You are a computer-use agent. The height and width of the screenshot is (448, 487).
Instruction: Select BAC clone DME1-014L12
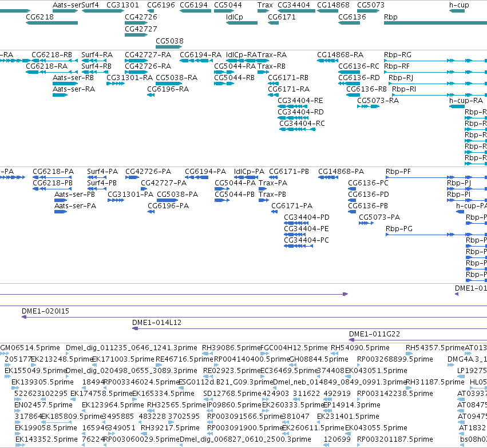tap(310, 328)
